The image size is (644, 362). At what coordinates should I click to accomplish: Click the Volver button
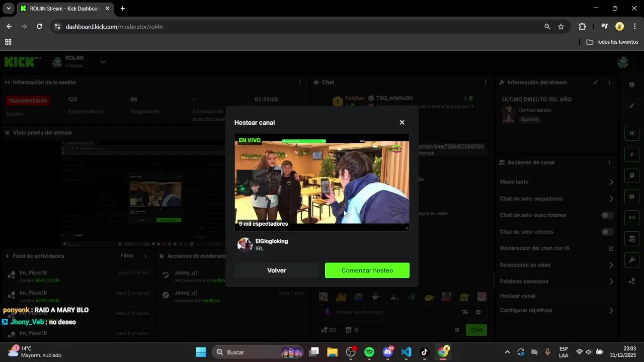pyautogui.click(x=277, y=270)
